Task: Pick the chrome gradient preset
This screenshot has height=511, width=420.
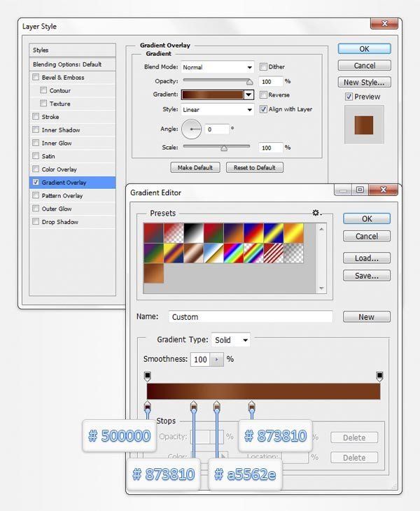Action: click(x=213, y=253)
